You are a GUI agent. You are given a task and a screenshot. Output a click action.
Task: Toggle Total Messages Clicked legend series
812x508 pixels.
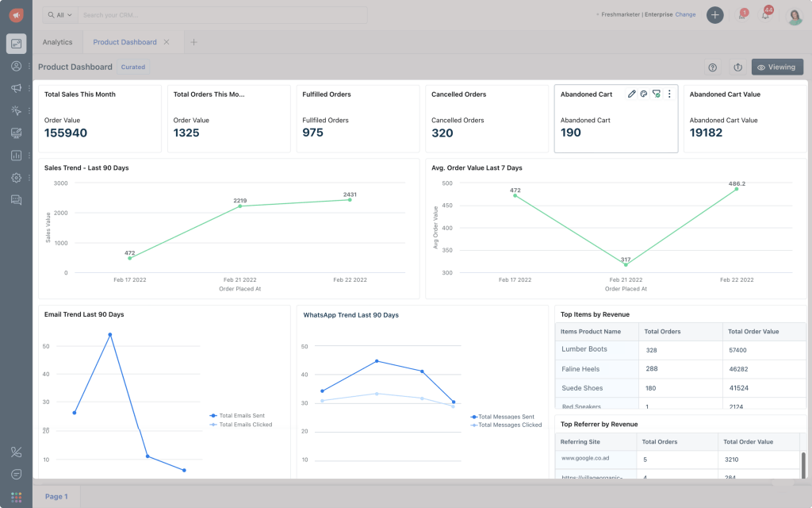(507, 425)
